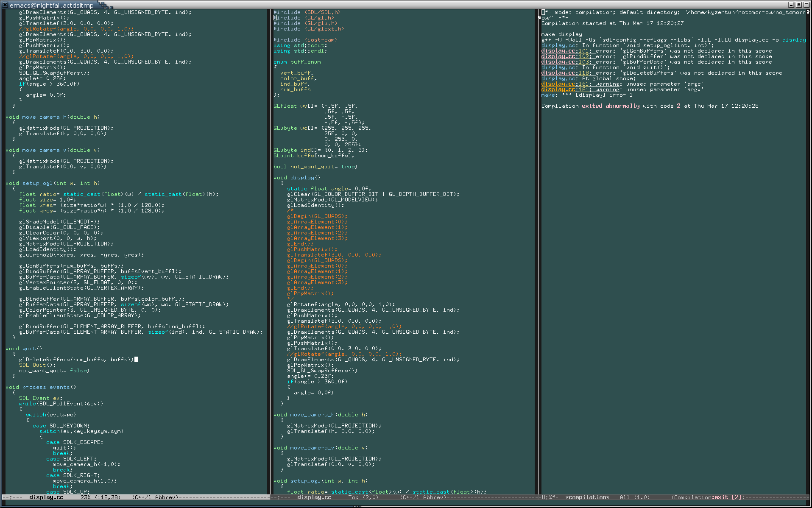Click 'bool not_want_quit= true;' line
Viewport: 812px width, 508px height.
tap(315, 167)
